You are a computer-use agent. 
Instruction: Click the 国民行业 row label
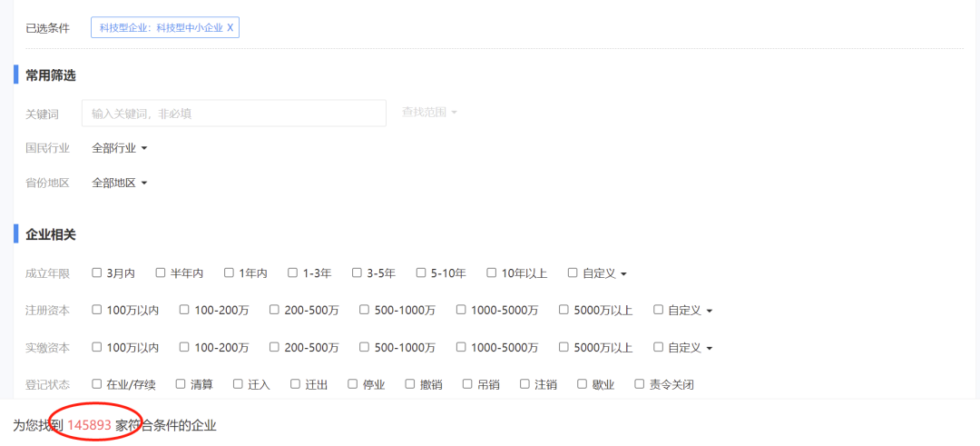tap(47, 148)
